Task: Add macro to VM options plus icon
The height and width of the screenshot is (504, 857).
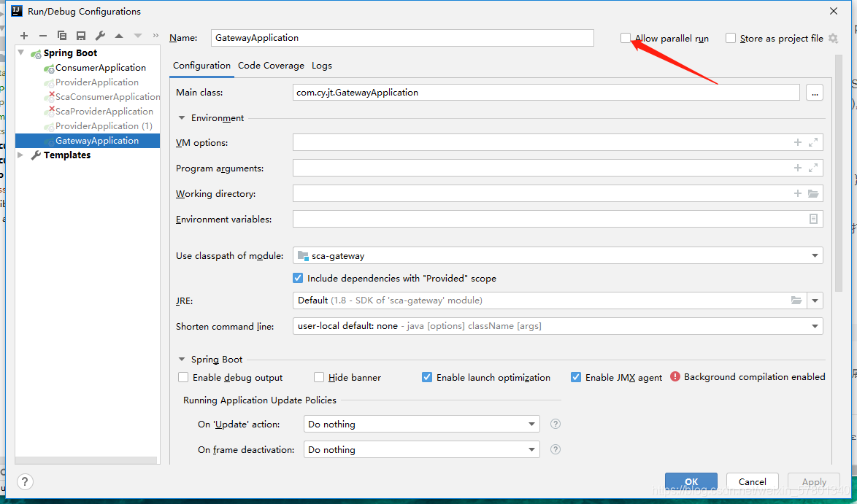Action: (x=797, y=142)
